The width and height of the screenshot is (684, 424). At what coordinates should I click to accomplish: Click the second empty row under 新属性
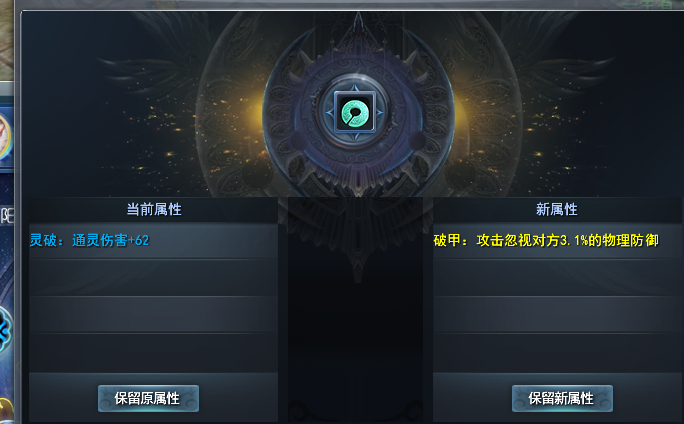pos(557,278)
